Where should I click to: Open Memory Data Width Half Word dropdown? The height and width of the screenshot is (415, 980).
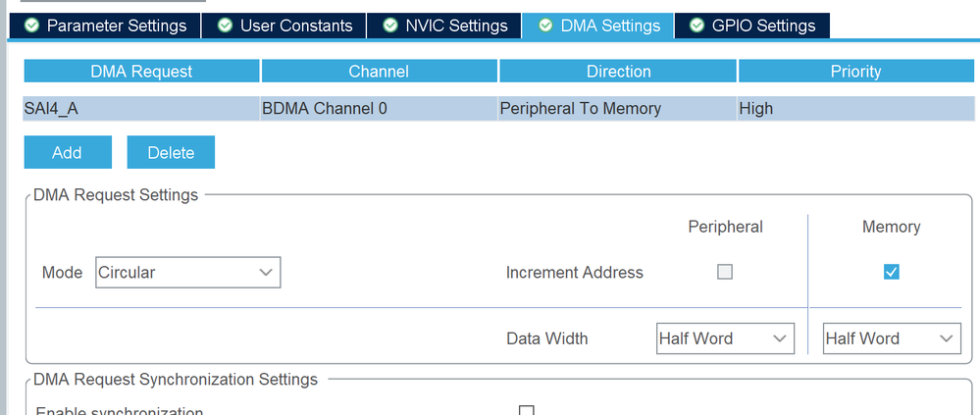pos(891,338)
